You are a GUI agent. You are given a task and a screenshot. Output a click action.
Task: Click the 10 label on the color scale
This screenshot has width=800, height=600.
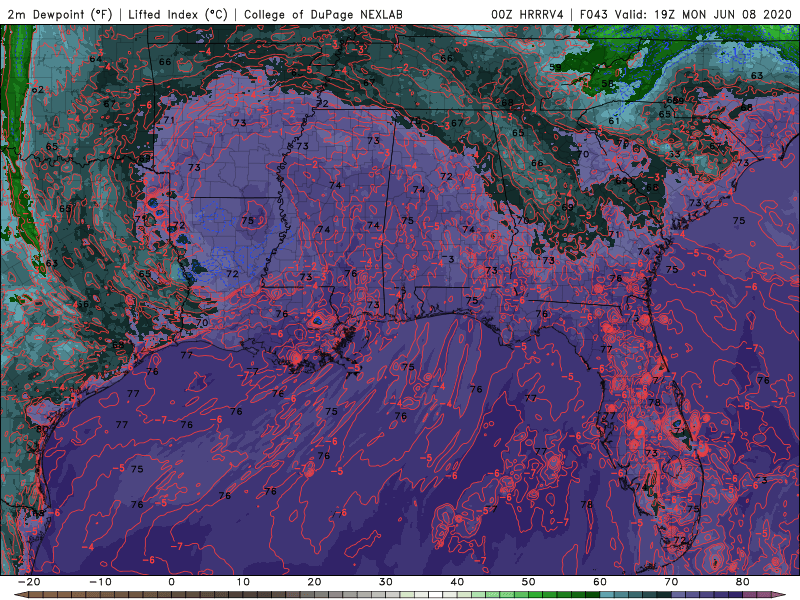tap(243, 582)
